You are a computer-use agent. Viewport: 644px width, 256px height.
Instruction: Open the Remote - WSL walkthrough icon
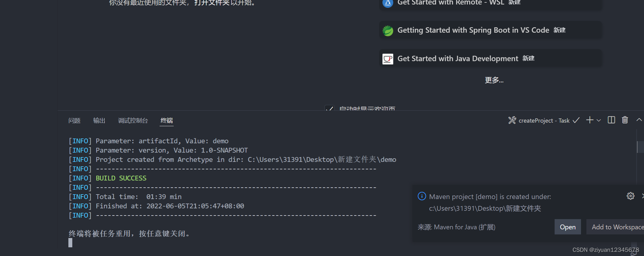click(x=388, y=3)
